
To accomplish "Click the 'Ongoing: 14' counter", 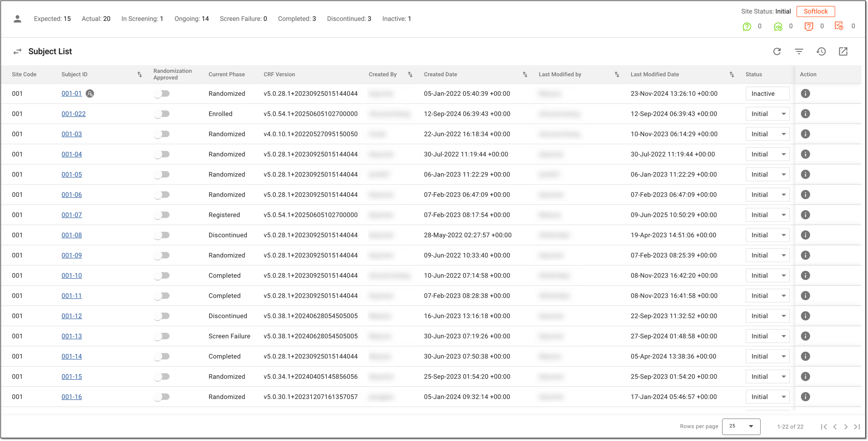I will click(x=192, y=19).
